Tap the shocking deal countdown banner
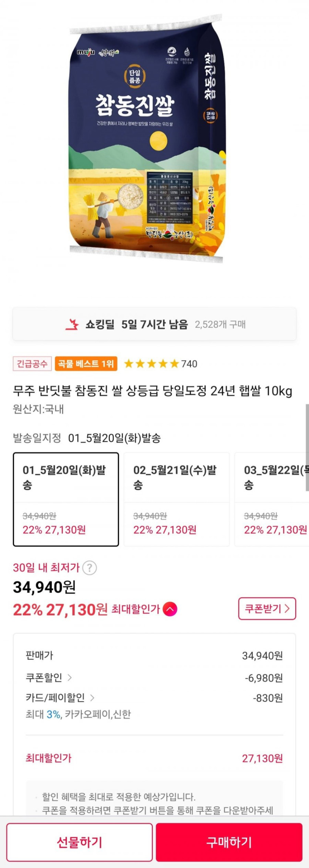309x868 pixels. pos(155,324)
